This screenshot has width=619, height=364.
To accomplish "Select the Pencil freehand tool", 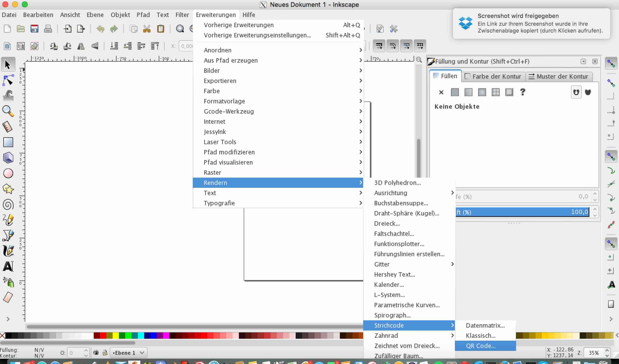I will pos(8,220).
